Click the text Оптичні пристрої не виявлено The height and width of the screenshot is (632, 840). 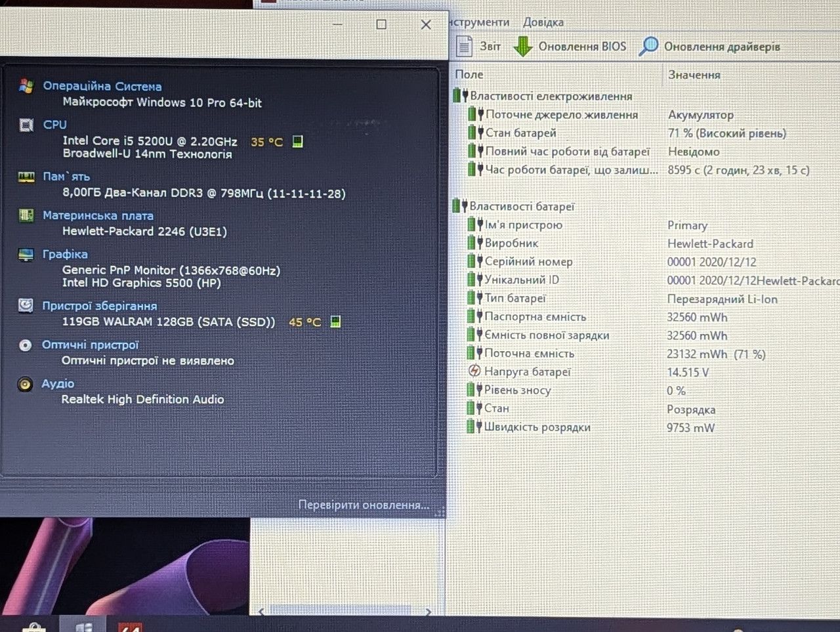pyautogui.click(x=148, y=360)
